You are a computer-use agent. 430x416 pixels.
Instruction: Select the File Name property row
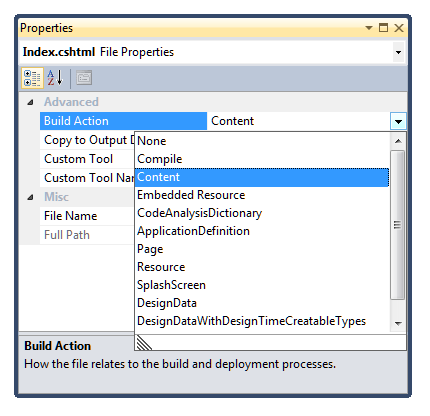click(x=87, y=216)
